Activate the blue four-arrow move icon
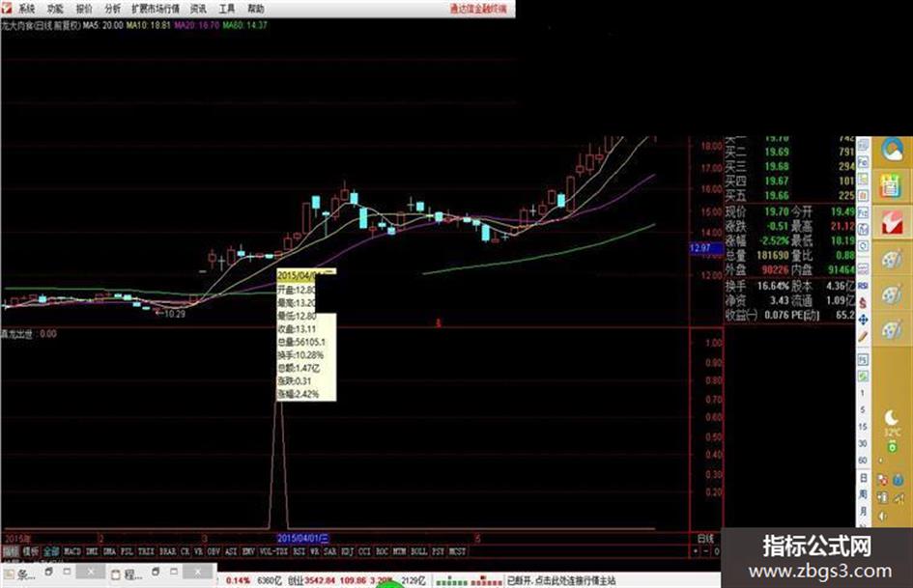The image size is (913, 588). (863, 320)
